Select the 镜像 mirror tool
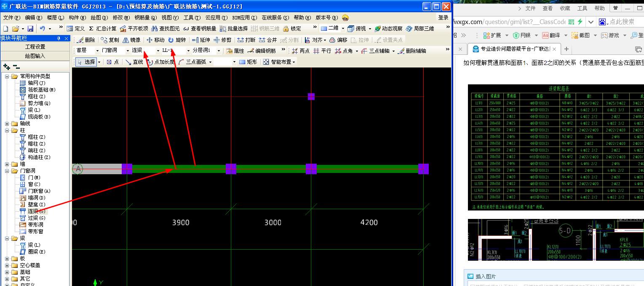The image size is (644, 286). (131, 40)
